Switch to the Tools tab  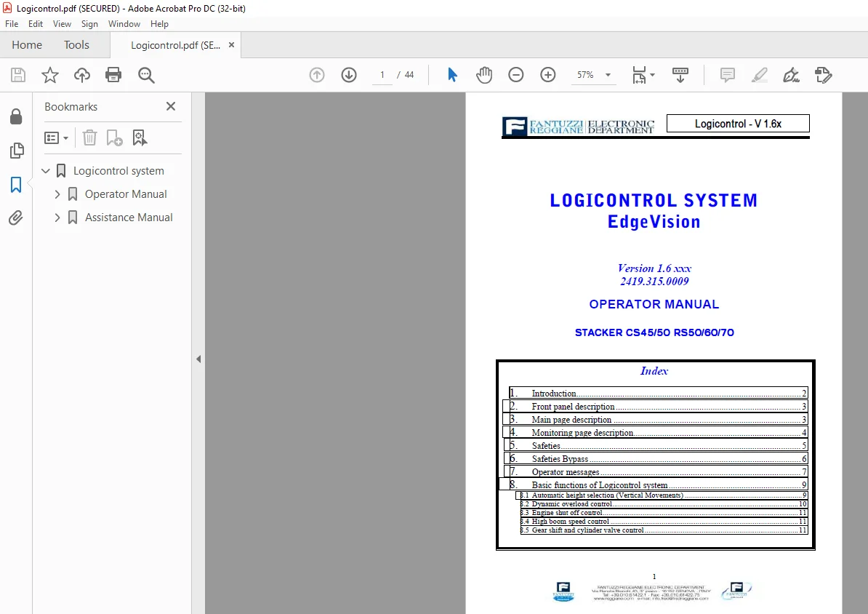pyautogui.click(x=76, y=45)
